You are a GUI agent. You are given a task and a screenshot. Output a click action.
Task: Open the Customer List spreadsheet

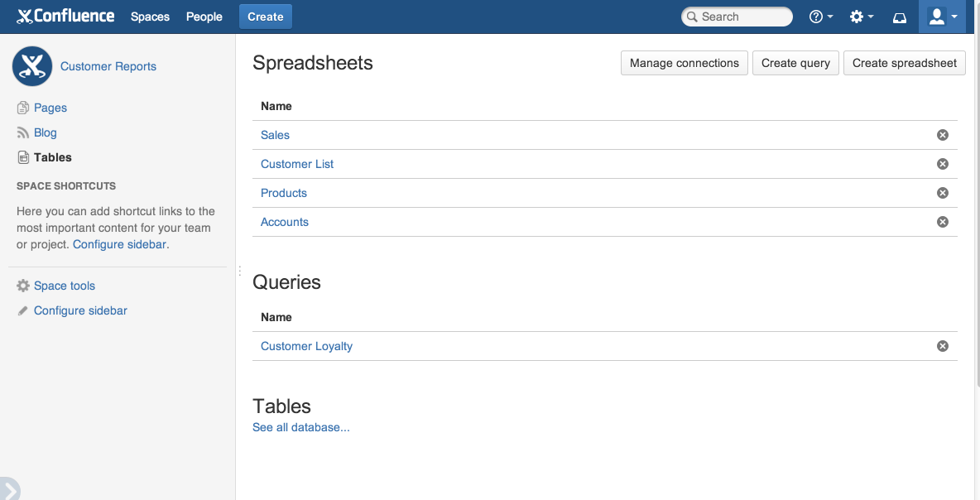(x=297, y=164)
